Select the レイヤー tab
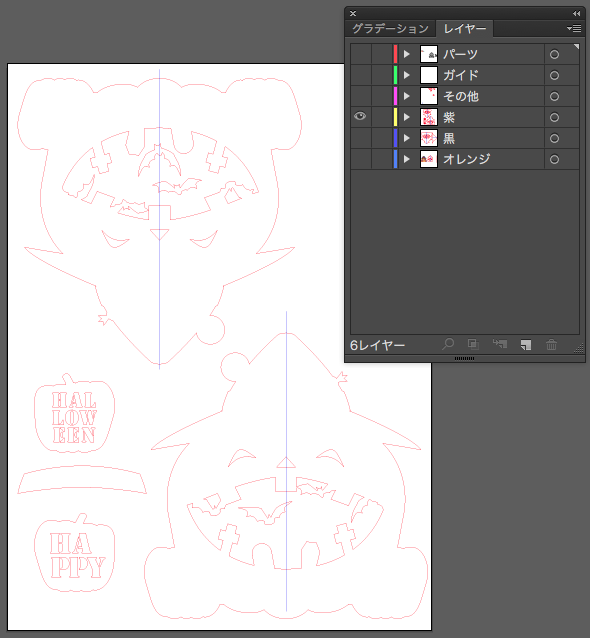Image resolution: width=590 pixels, height=638 pixels. coord(465,28)
